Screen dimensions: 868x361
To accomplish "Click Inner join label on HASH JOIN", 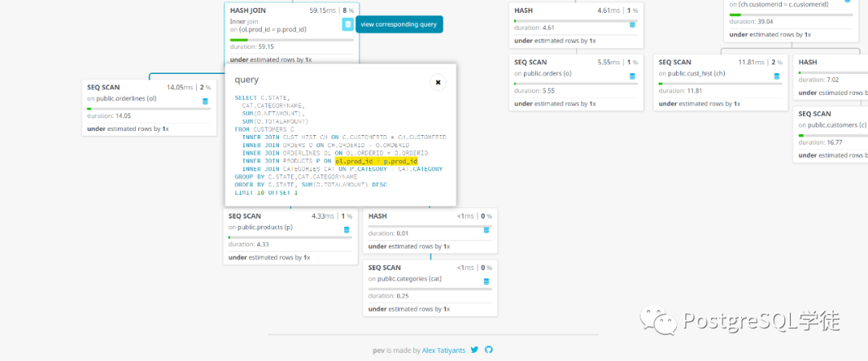I will (244, 22).
